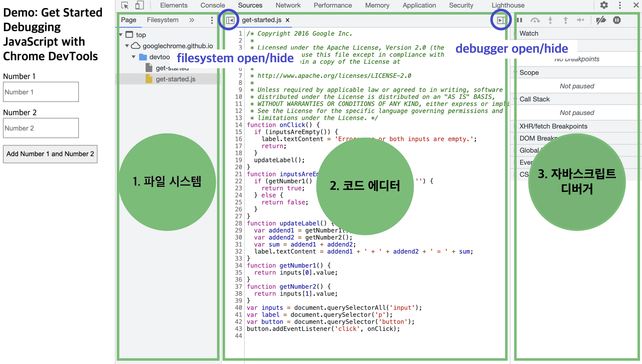The width and height of the screenshot is (642, 364).
Task: Open the Lighthouse tab
Action: (x=508, y=5)
